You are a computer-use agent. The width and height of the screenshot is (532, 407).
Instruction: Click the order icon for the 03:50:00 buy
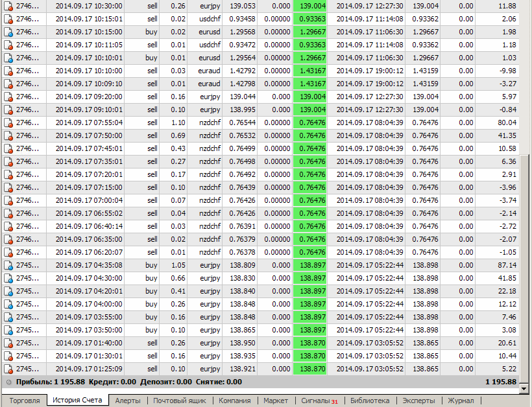(x=8, y=330)
